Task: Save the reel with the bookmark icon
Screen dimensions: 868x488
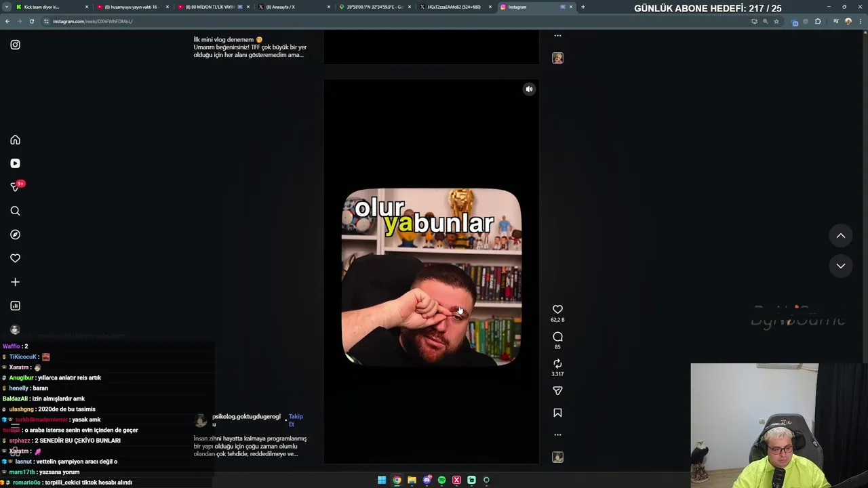Action: tap(557, 413)
